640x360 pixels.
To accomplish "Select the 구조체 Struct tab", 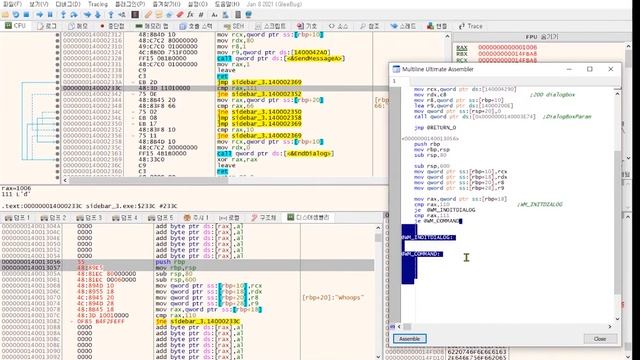I will click(x=264, y=218).
